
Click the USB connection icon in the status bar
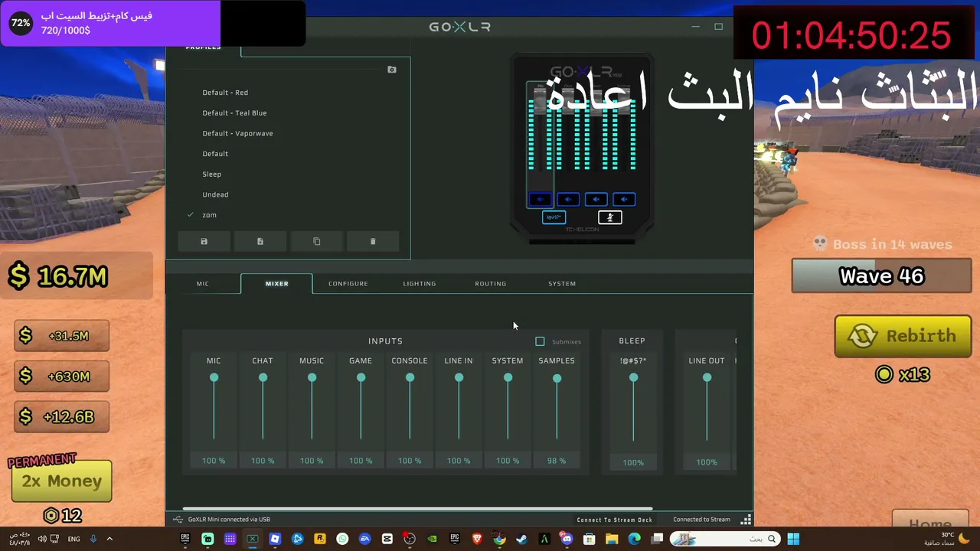tap(178, 520)
